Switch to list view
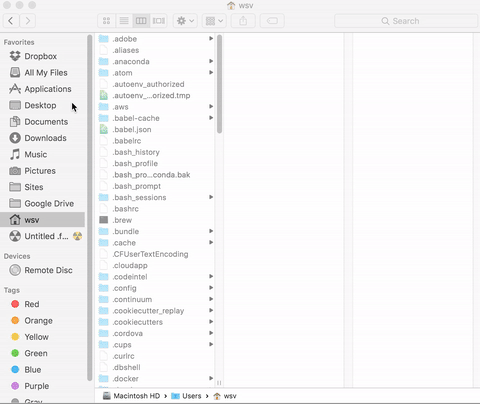The image size is (480, 404). point(124,21)
